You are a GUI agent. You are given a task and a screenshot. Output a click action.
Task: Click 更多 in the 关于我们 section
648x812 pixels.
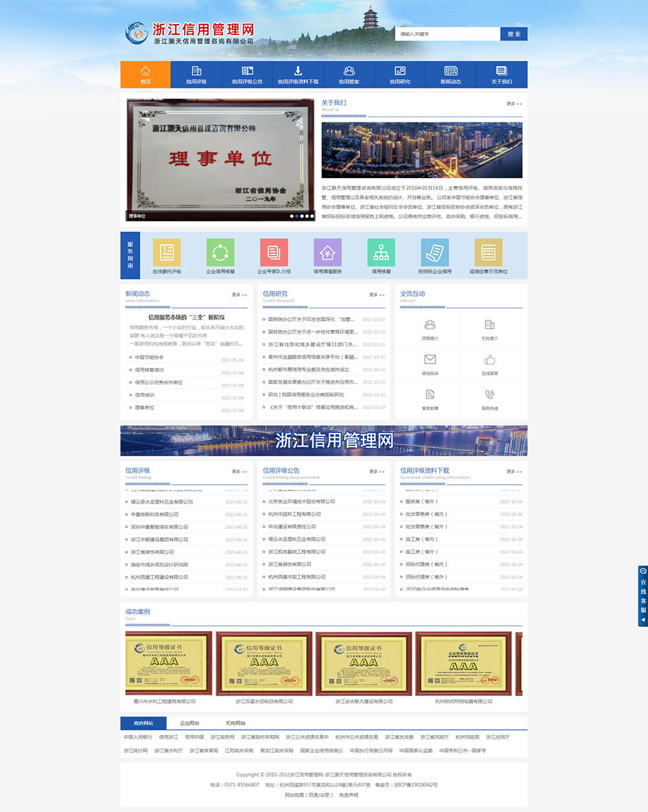[514, 104]
